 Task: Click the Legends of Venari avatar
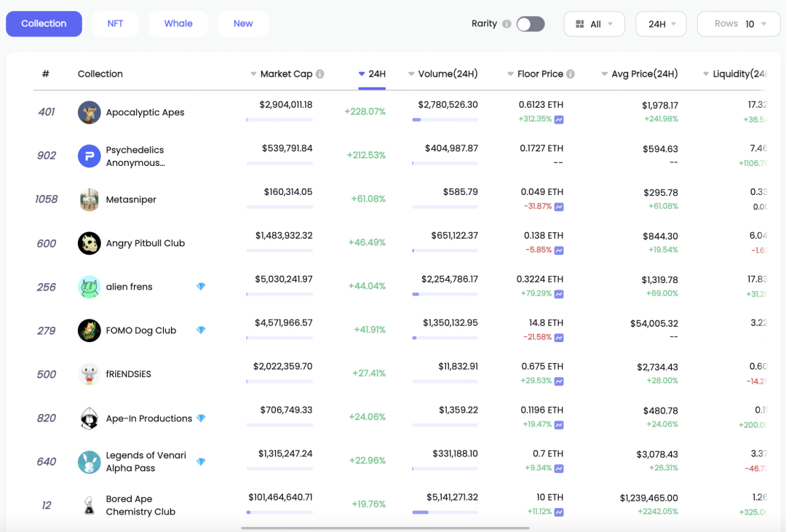[x=90, y=462]
